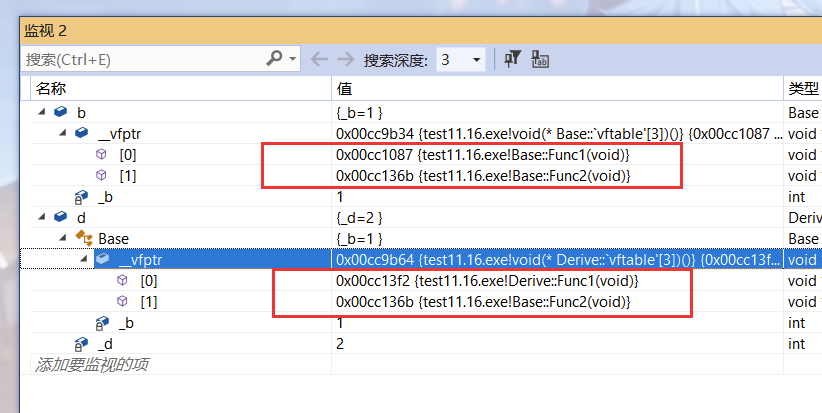This screenshot has height=413, width=822.
Task: Click the magnifier search icon
Action: (275, 58)
